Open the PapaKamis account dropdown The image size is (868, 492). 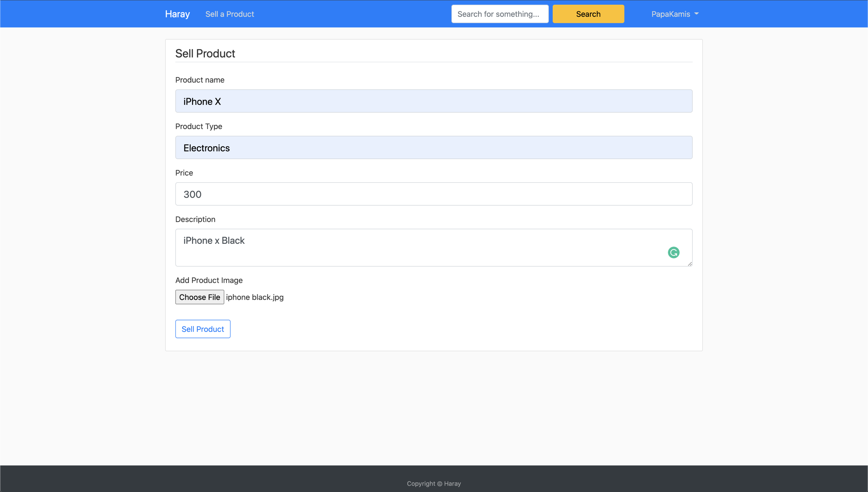[x=671, y=14]
